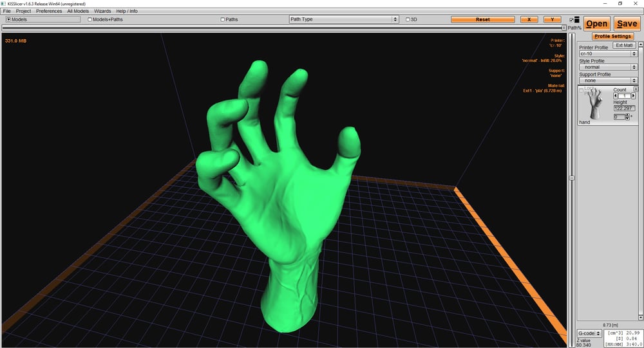
Task: Select the Models+Paths view option
Action: point(90,19)
